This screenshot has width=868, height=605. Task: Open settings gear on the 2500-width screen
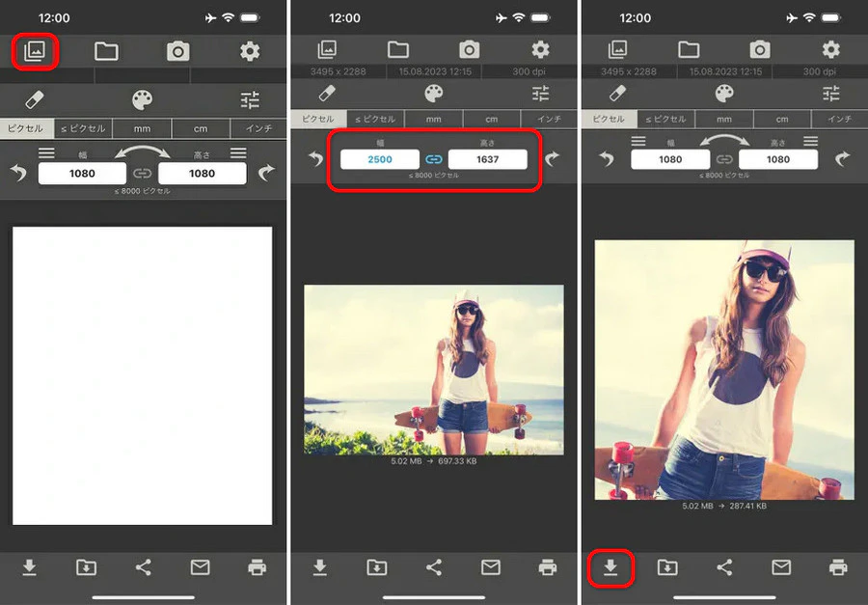click(540, 50)
